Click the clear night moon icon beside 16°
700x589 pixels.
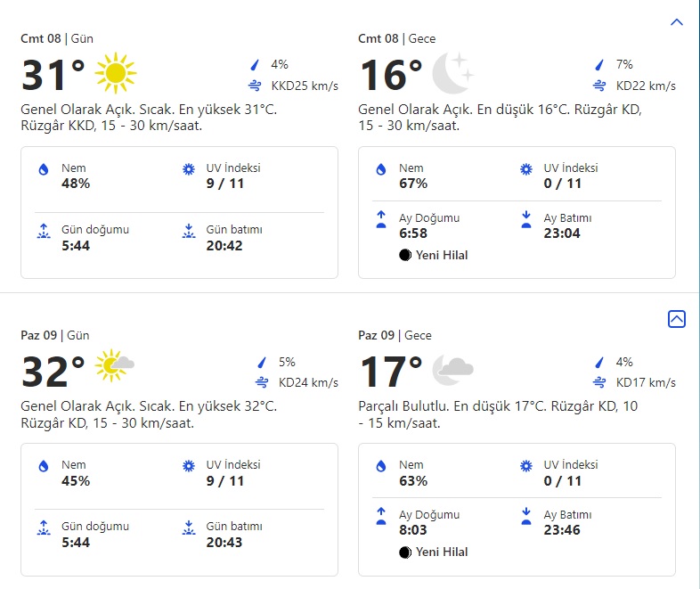point(452,74)
